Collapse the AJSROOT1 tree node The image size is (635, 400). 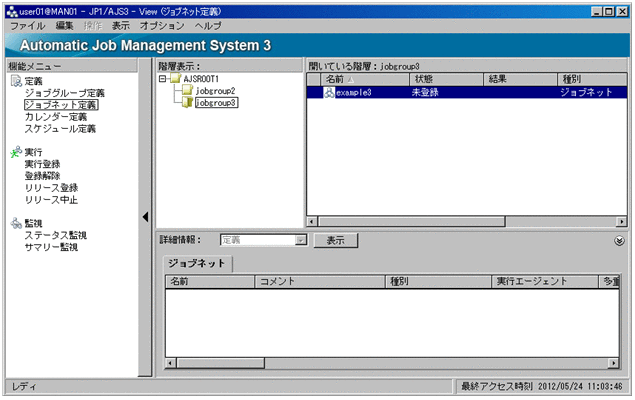click(x=162, y=79)
